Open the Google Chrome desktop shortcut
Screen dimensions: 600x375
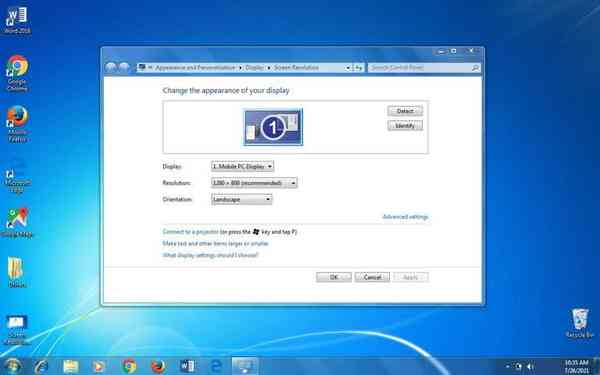[17, 73]
